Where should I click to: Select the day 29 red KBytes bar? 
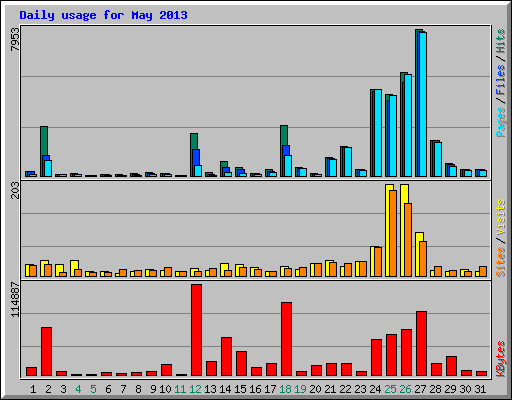(x=451, y=366)
